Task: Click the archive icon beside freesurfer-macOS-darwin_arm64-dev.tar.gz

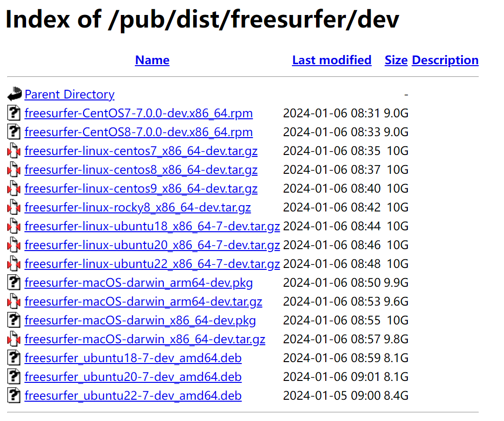Action: [14, 301]
